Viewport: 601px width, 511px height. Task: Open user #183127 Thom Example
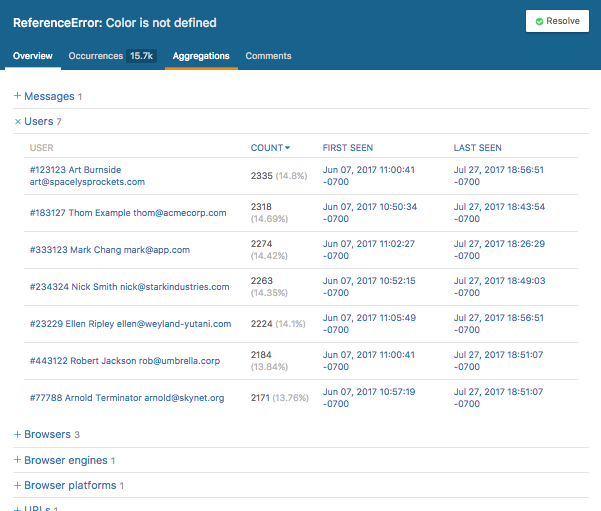[128, 213]
